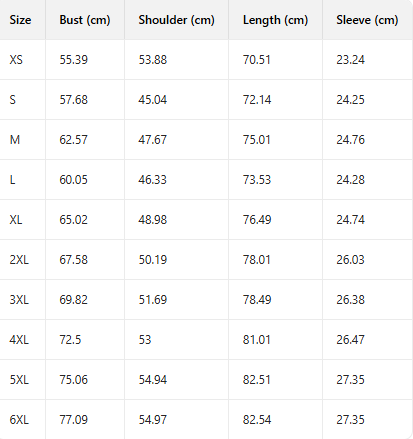Click the bust value 57.68

(74, 100)
